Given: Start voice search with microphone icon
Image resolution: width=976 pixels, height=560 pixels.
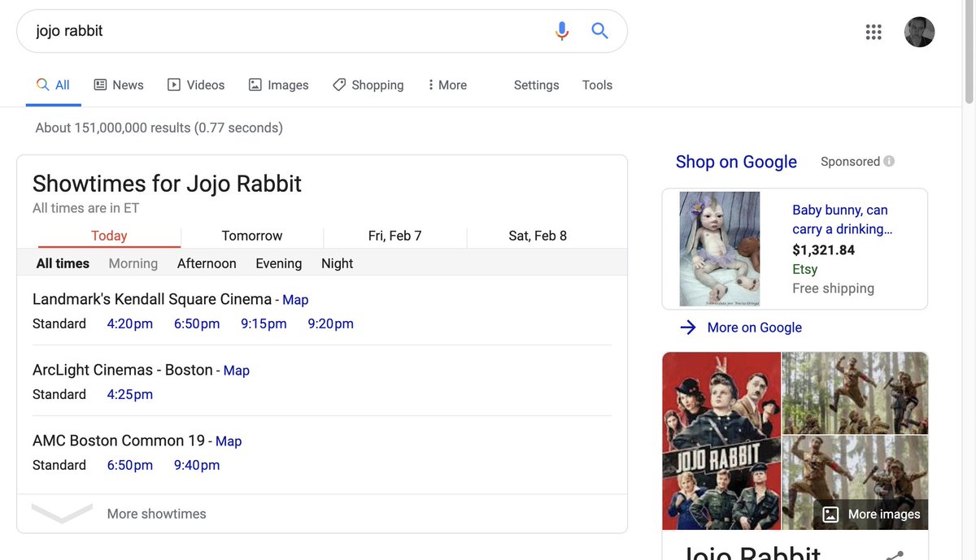Looking at the screenshot, I should [561, 31].
